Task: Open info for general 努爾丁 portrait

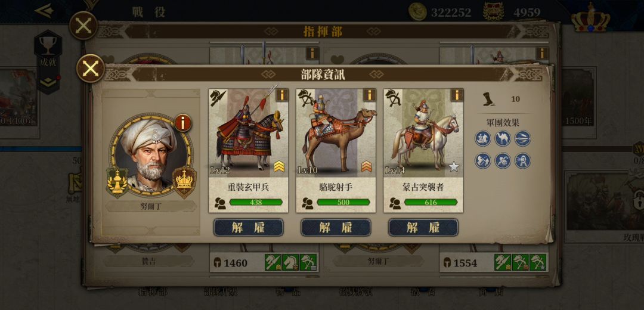Action: coord(183,122)
